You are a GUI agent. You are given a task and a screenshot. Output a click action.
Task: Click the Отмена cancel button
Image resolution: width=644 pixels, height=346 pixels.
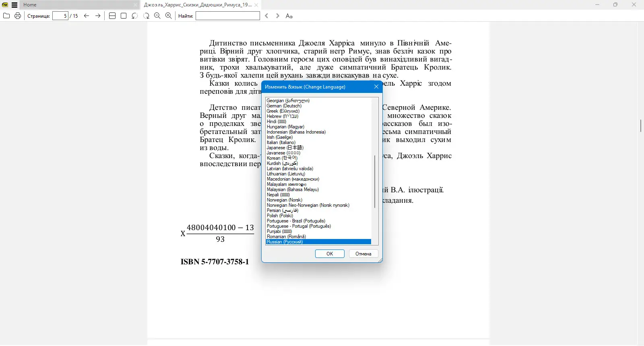[363, 254]
